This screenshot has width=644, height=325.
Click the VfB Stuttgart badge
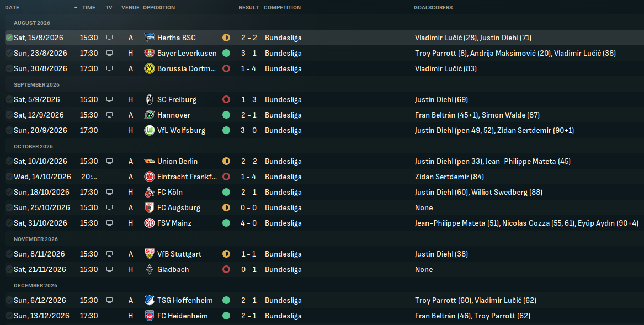point(150,254)
